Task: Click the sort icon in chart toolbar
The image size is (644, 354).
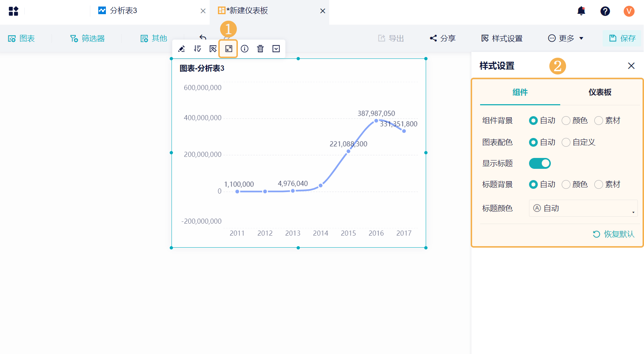Action: point(197,49)
